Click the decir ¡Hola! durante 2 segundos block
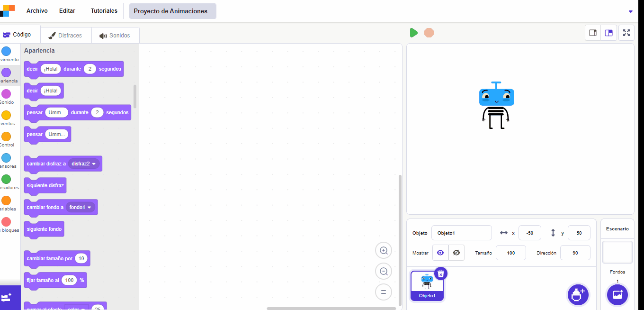This screenshot has width=644, height=310. (73, 69)
